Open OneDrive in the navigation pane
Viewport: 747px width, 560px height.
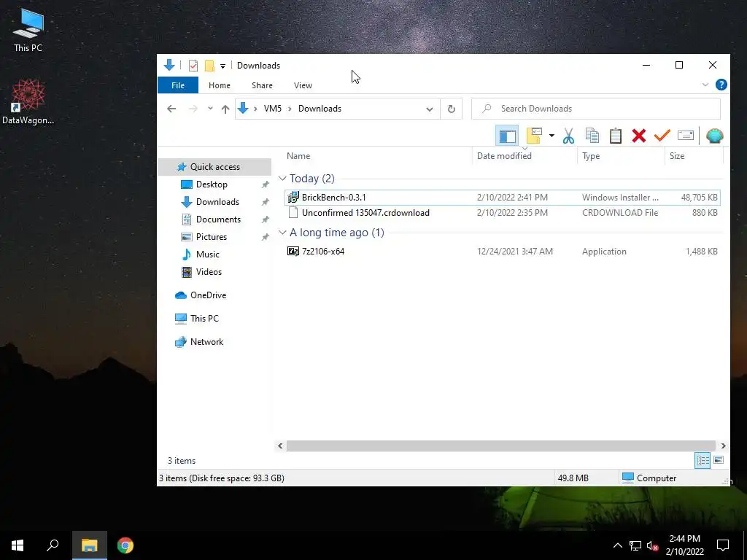coord(208,295)
